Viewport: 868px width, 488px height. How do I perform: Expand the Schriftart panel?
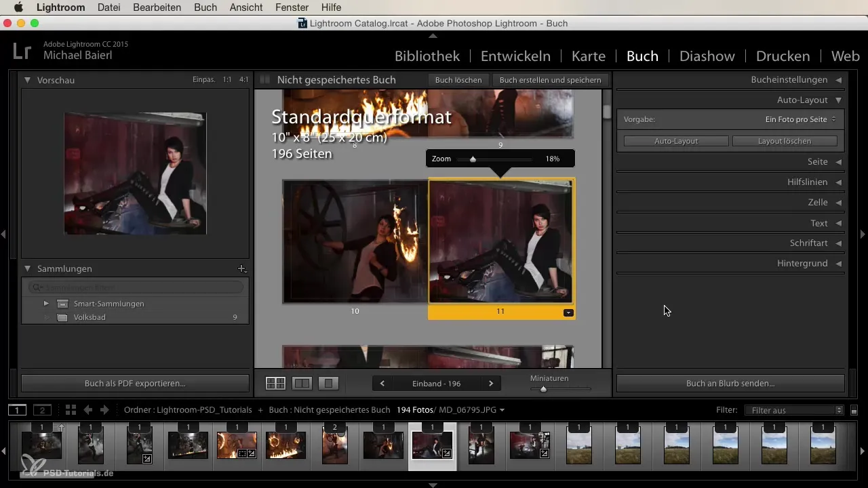(838, 243)
